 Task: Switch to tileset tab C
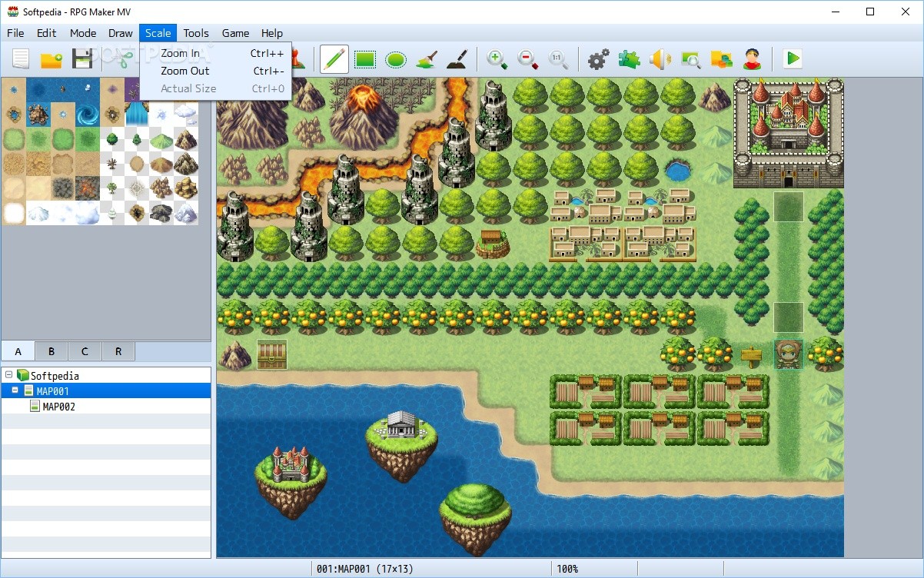[x=85, y=351]
